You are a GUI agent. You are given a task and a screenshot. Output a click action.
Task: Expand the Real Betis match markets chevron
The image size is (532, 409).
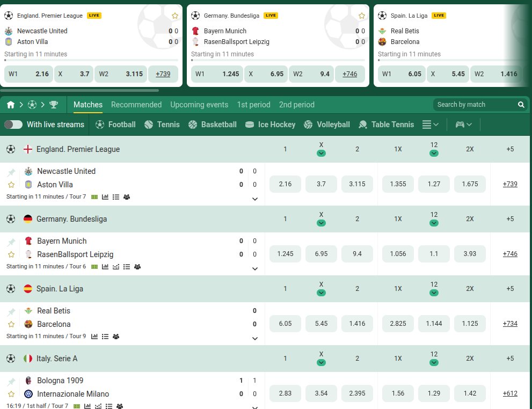(x=255, y=339)
